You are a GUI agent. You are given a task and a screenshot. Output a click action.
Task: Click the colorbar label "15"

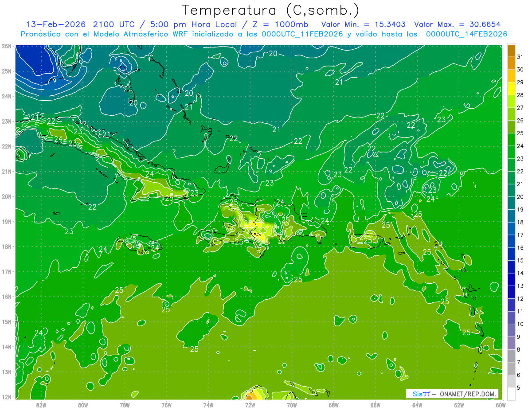point(520,260)
